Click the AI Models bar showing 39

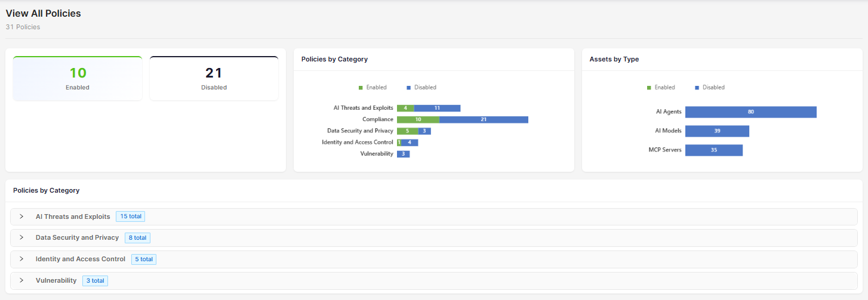tap(717, 131)
